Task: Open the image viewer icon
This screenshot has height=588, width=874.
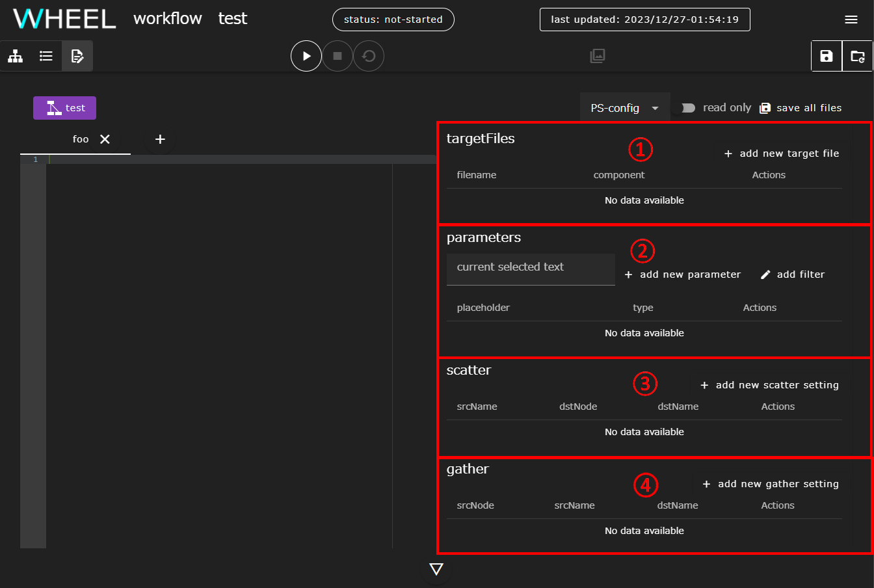Action: pos(598,56)
